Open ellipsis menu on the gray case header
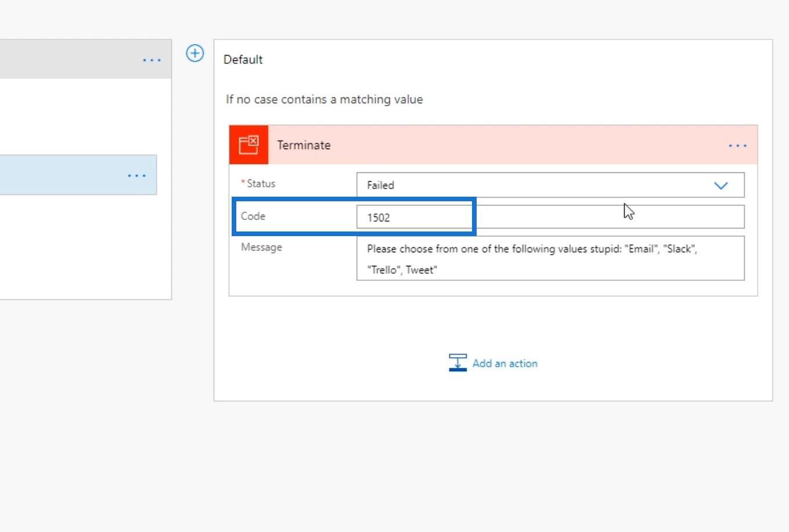Viewport: 789px width, 532px height. (152, 60)
